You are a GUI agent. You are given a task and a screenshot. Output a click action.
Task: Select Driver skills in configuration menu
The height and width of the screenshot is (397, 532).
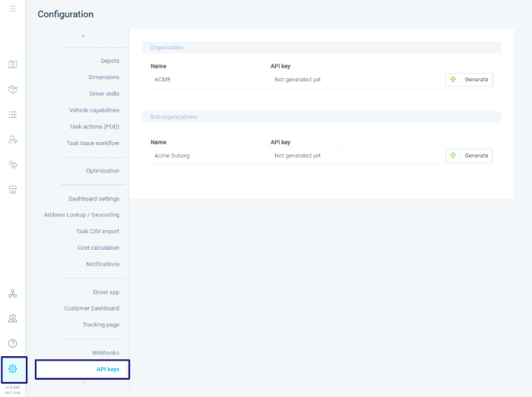104,94
